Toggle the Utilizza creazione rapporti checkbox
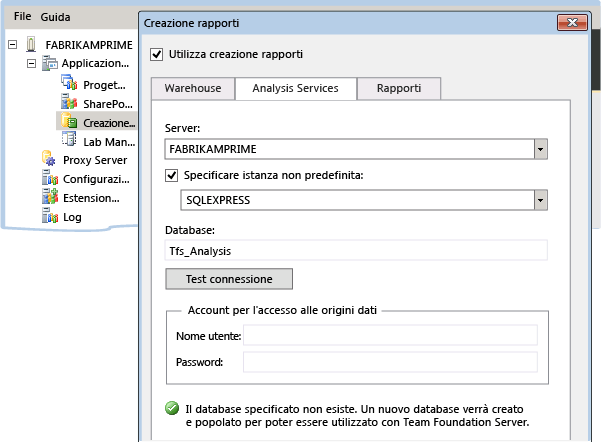The image size is (601, 442). (x=155, y=54)
